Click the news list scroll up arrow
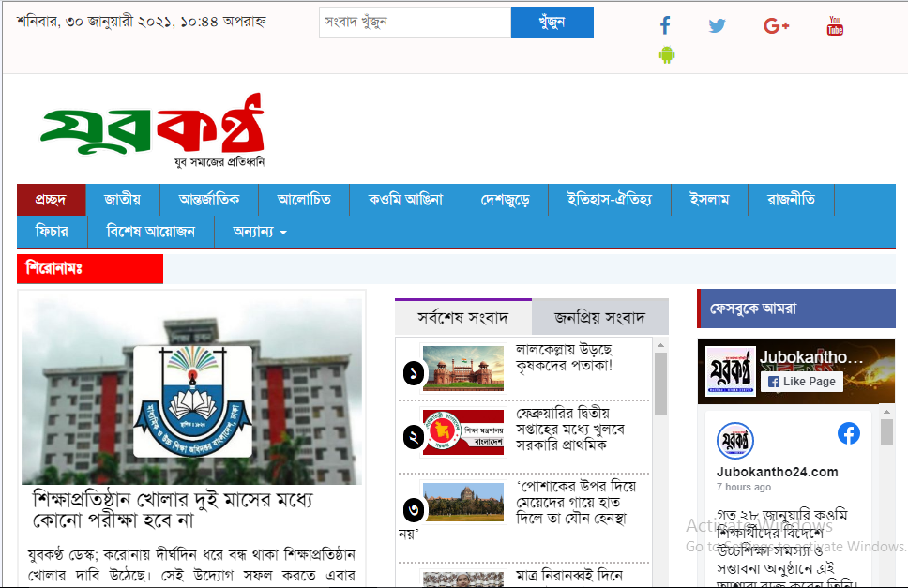This screenshot has width=908, height=588. pos(660,346)
